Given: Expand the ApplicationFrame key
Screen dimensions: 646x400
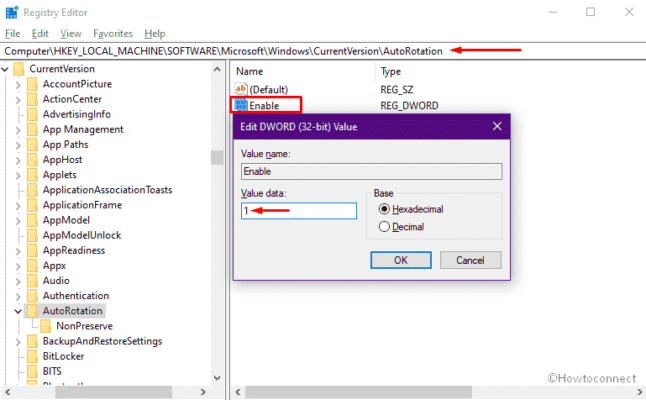Looking at the screenshot, I should [x=18, y=206].
